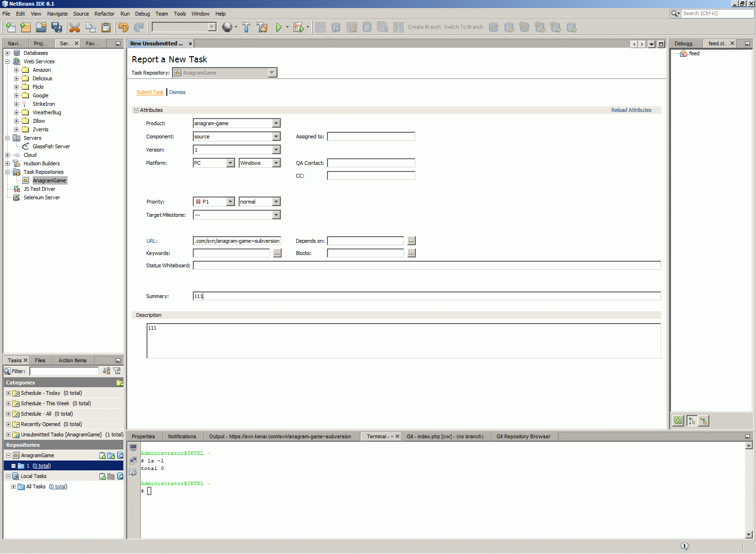Collapse the Task Repositories node
The width and height of the screenshot is (756, 554).
[8, 172]
